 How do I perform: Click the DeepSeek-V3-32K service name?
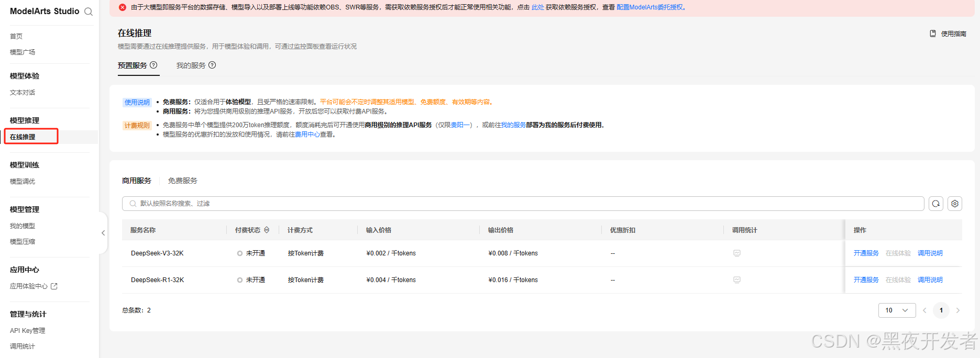157,253
